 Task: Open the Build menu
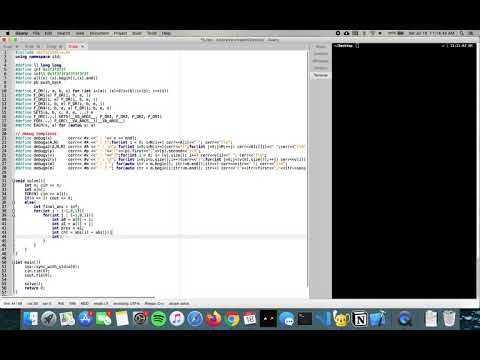click(137, 33)
